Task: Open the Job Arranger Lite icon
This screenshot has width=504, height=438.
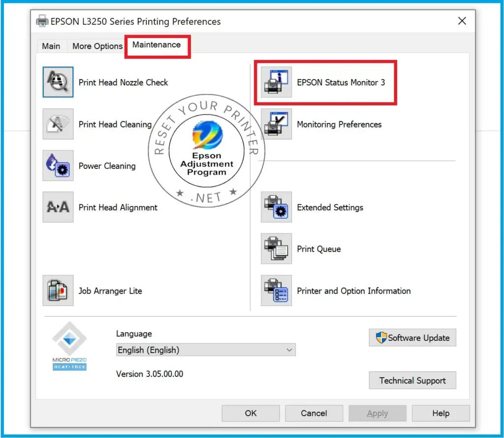Action: coord(58,290)
